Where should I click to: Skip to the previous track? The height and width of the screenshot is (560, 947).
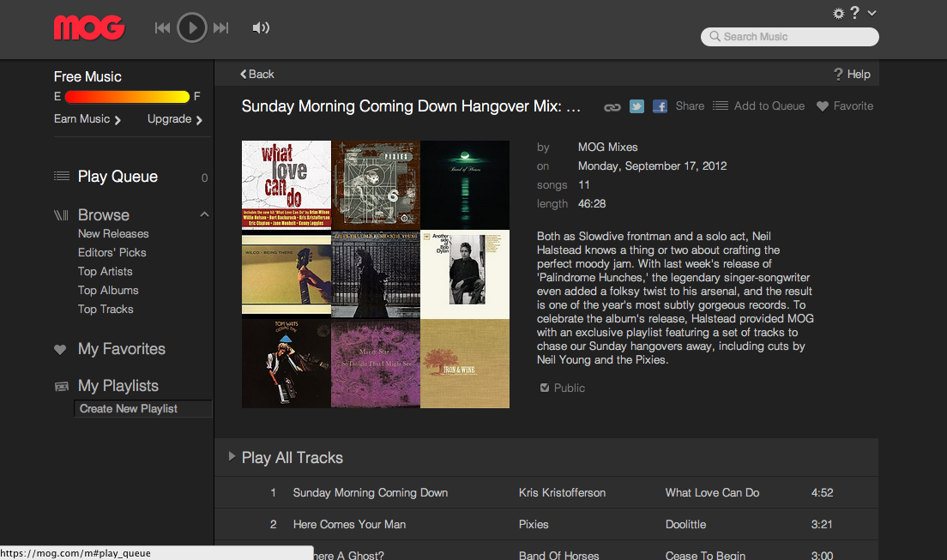162,27
